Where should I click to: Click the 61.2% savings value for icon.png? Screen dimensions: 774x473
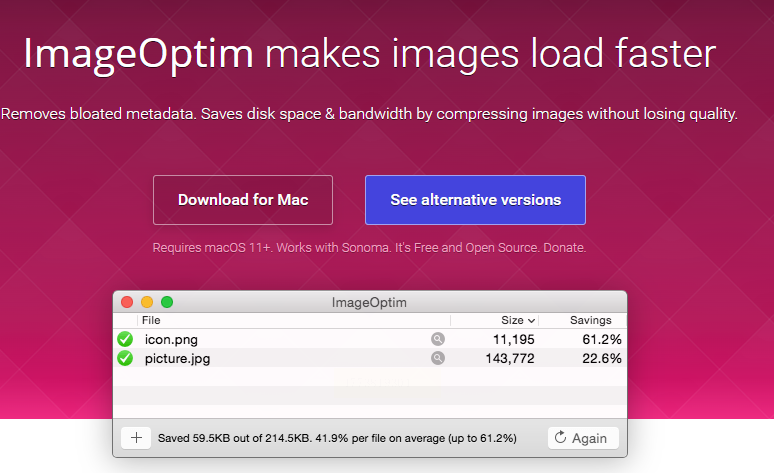click(601, 339)
